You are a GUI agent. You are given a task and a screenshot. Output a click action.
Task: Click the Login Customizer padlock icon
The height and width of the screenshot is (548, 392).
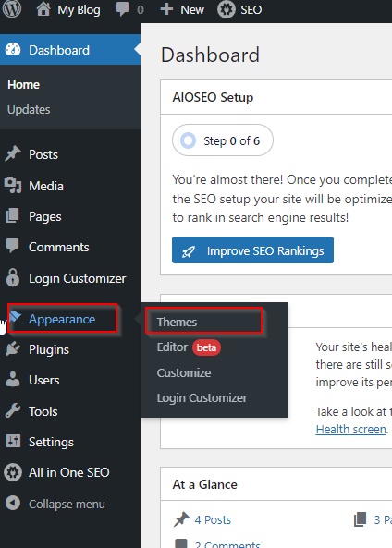click(x=13, y=278)
